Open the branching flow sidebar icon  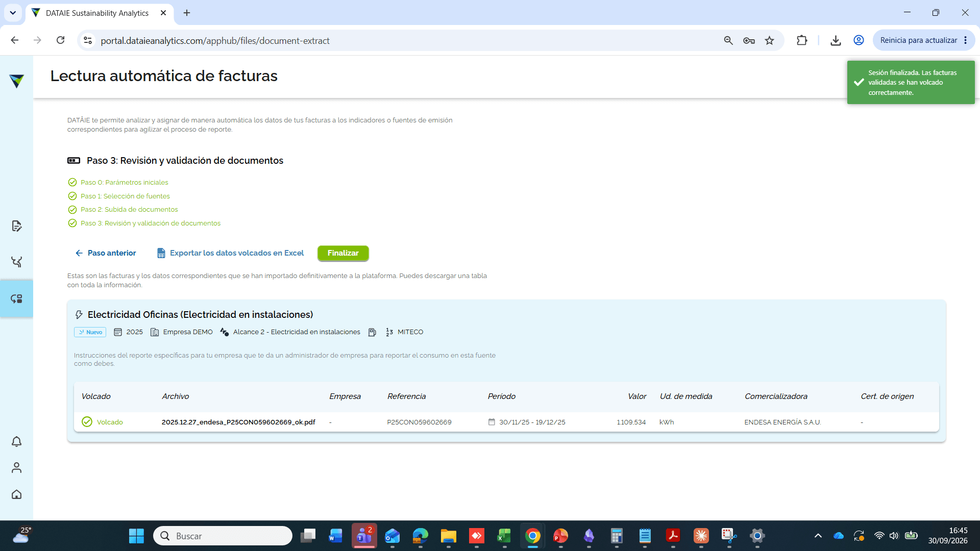(16, 262)
